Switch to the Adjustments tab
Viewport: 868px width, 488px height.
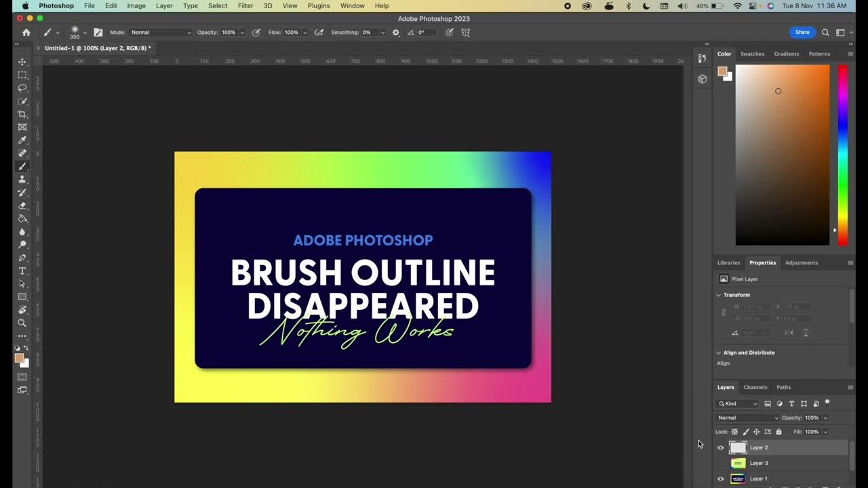coord(802,262)
